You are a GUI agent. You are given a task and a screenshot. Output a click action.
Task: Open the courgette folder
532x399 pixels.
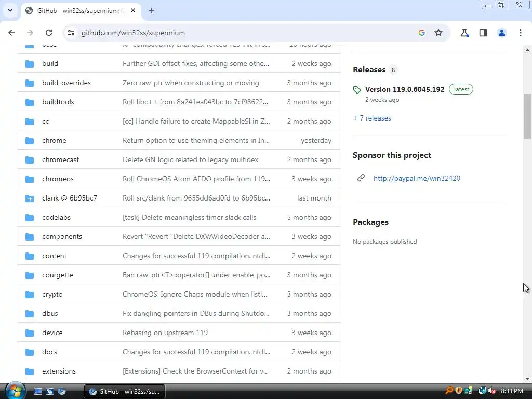58,275
